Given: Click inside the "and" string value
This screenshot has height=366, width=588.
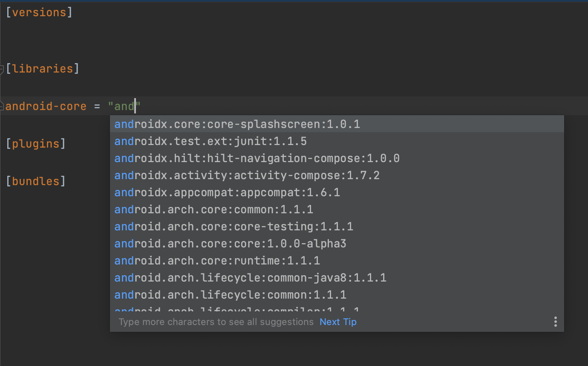Looking at the screenshot, I should (x=124, y=106).
